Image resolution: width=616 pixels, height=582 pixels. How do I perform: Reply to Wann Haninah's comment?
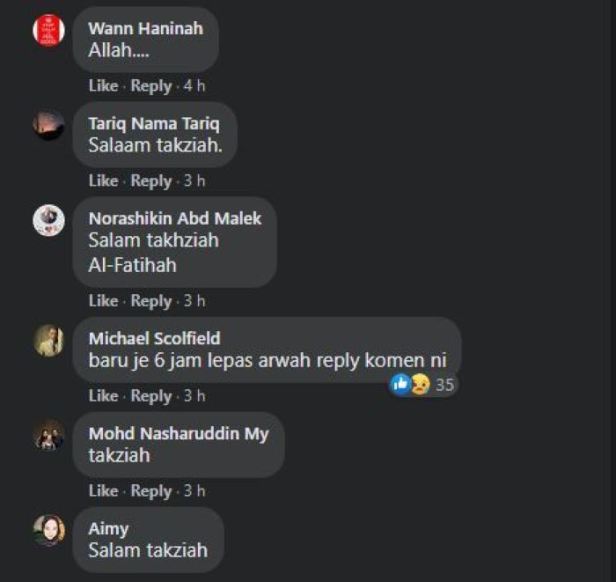[x=151, y=86]
